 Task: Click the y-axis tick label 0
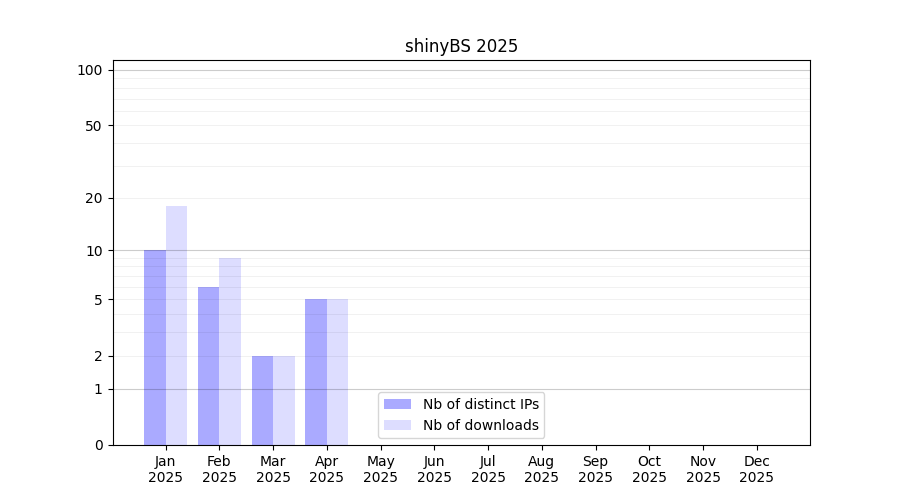tap(98, 445)
